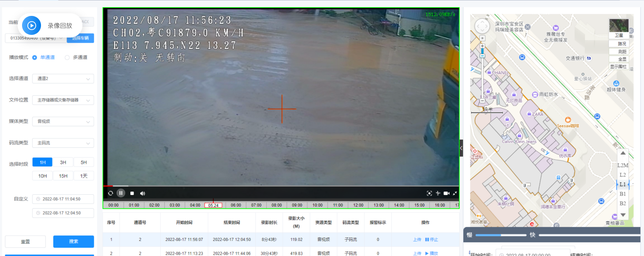Select the 3H time range option
The image size is (644, 256).
pyautogui.click(x=63, y=162)
